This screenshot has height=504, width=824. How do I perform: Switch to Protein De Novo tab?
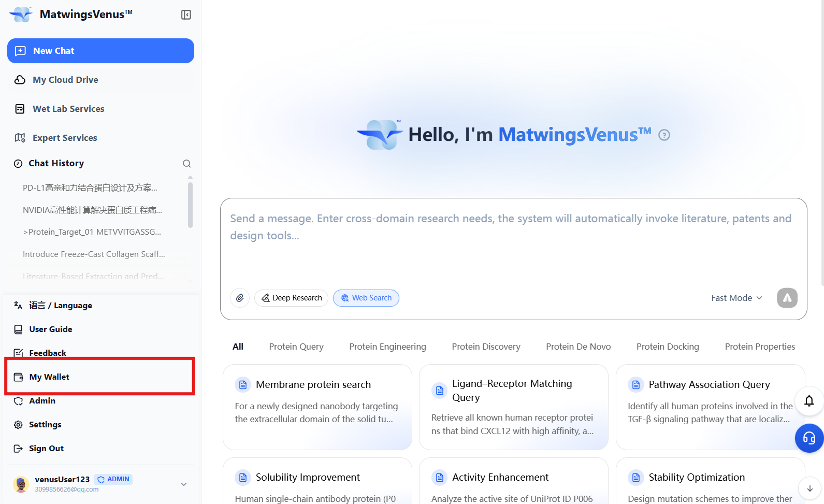pos(578,347)
